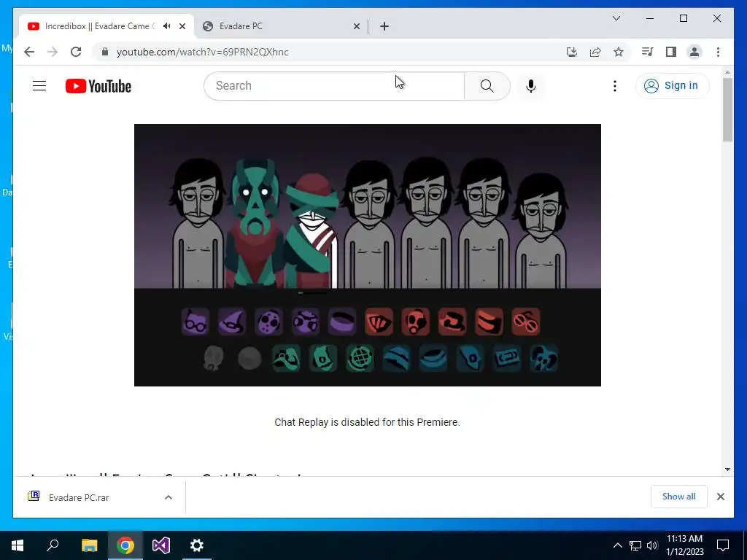
Task: Go to the YouTube home logo
Action: click(98, 86)
